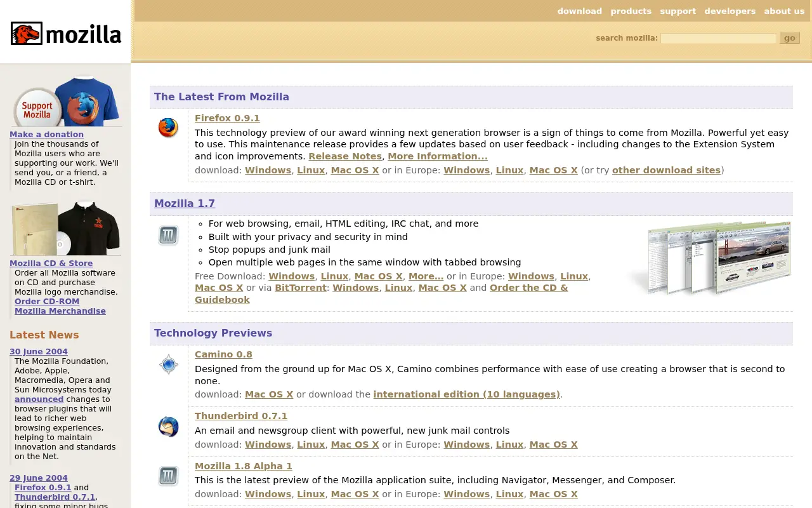This screenshot has width=812, height=508.
Task: Click the BitTorrent link
Action: pos(301,288)
